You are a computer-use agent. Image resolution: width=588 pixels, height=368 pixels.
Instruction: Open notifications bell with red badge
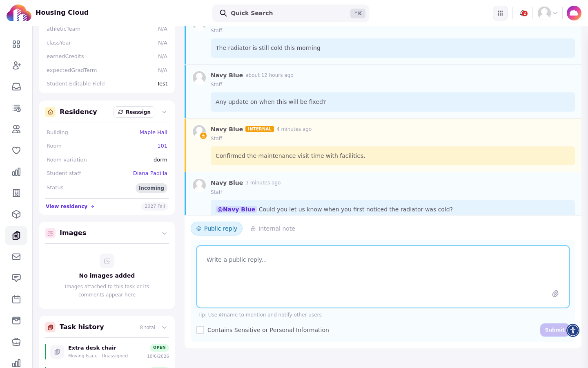point(523,13)
